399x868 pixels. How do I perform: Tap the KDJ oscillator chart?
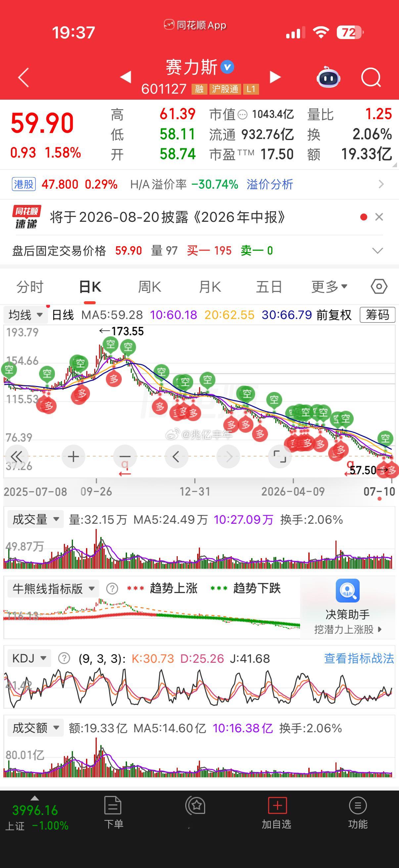point(199,687)
